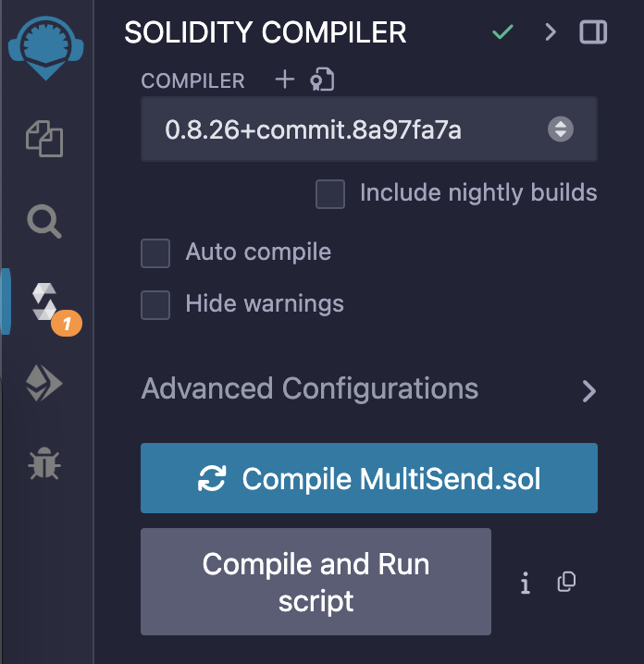Enable Include nightly builds checkbox
Screen dimensions: 644x664
click(330, 194)
